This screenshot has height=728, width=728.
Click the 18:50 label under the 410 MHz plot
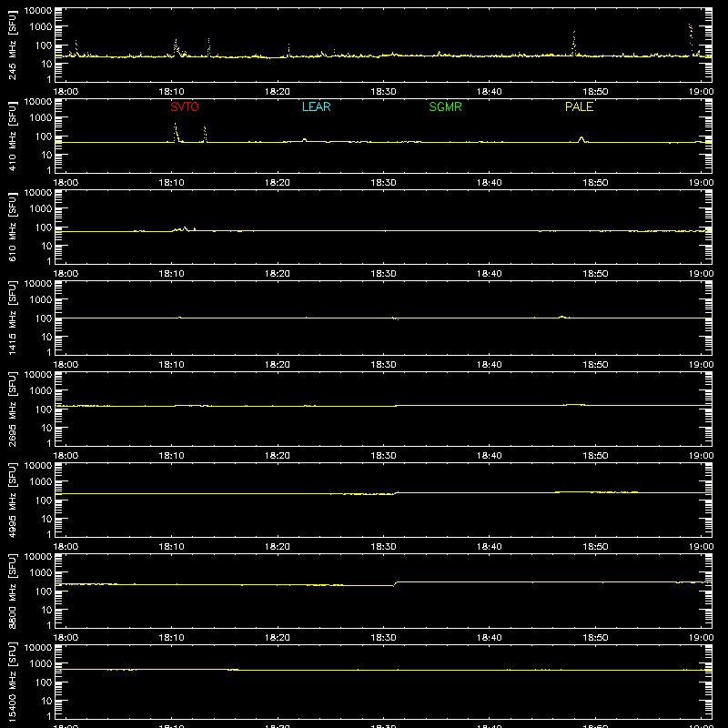(x=595, y=183)
